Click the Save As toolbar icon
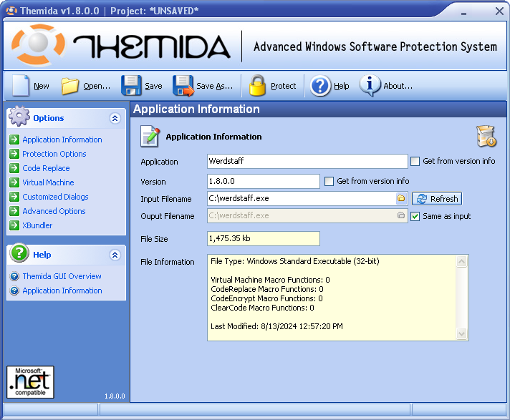Screen dimensions: 510x420 (183, 86)
